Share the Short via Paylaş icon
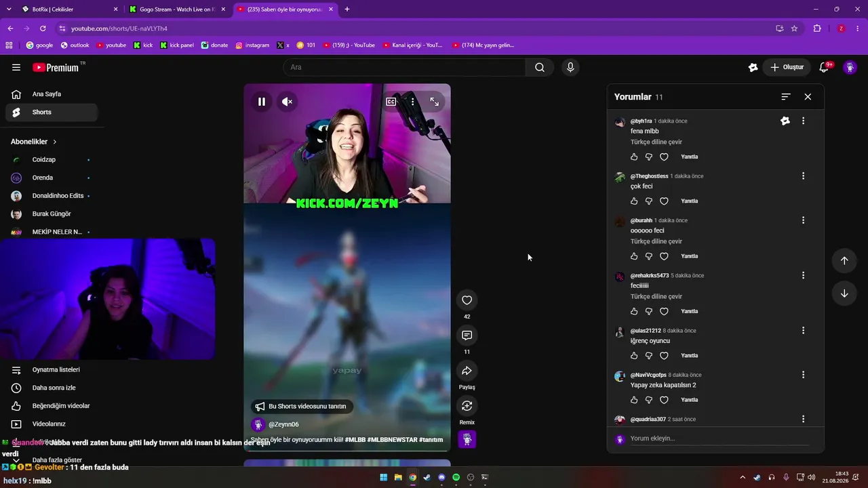 coord(467,371)
